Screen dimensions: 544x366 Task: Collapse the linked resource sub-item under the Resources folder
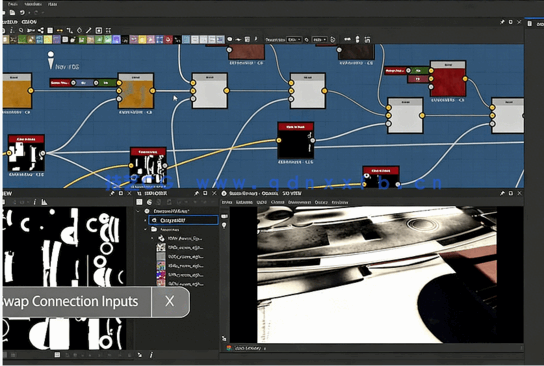coord(152,238)
